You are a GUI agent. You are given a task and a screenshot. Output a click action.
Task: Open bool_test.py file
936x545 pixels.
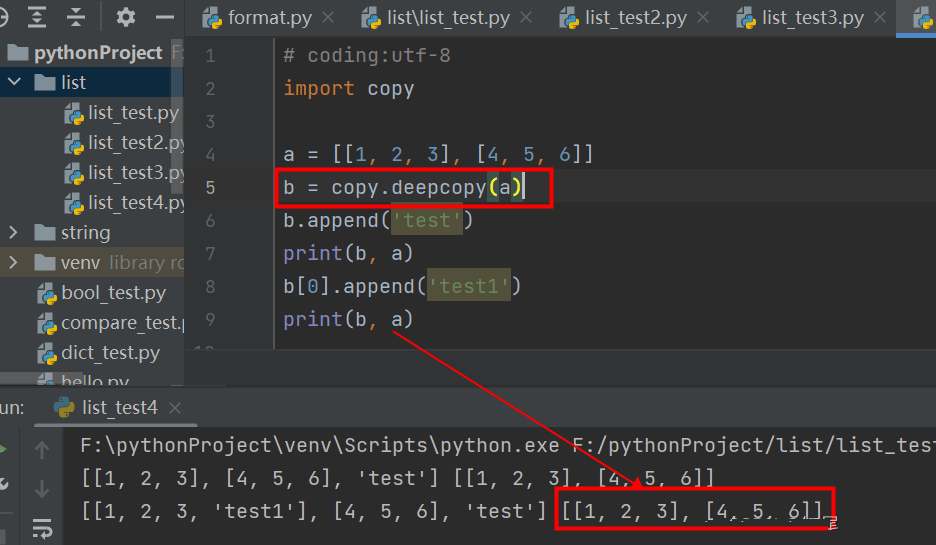click(113, 292)
